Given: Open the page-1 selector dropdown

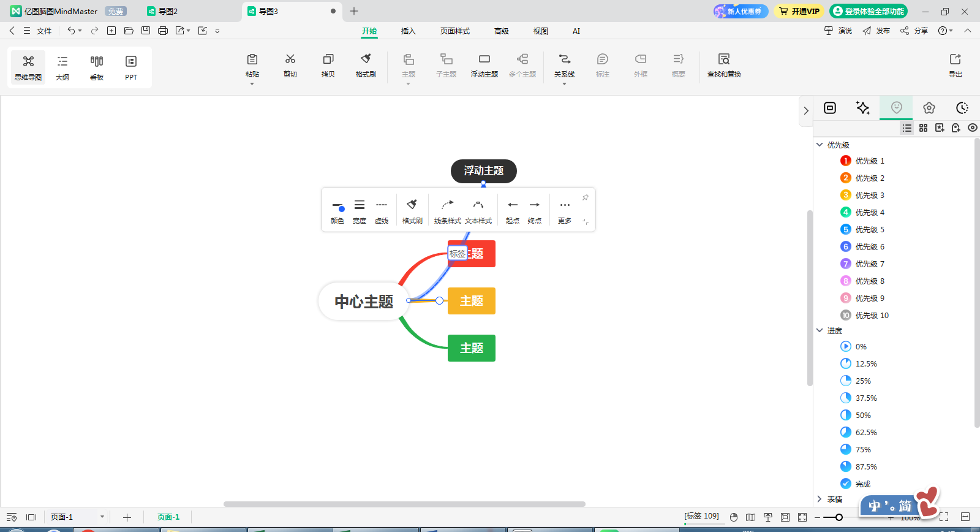Looking at the screenshot, I should pos(102,517).
